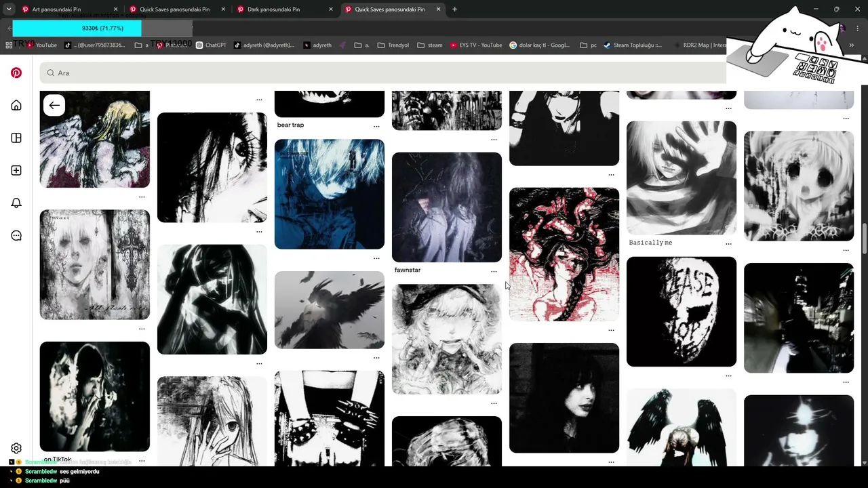The image size is (868, 488).
Task: Open the Trendyol bookmark folder
Action: point(393,45)
